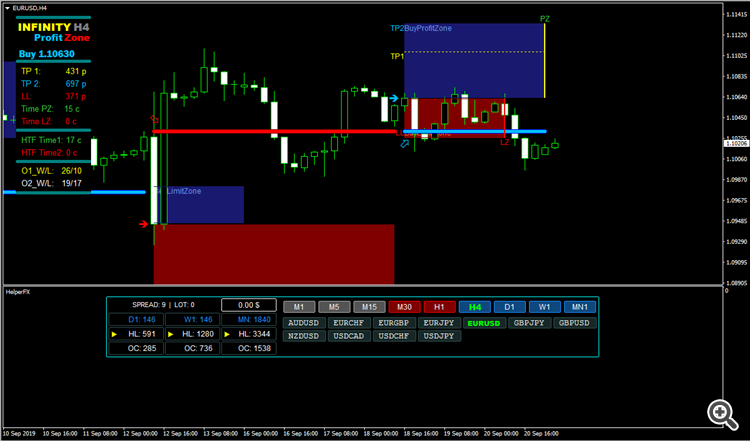Click the OC: 736 cell

pos(193,348)
